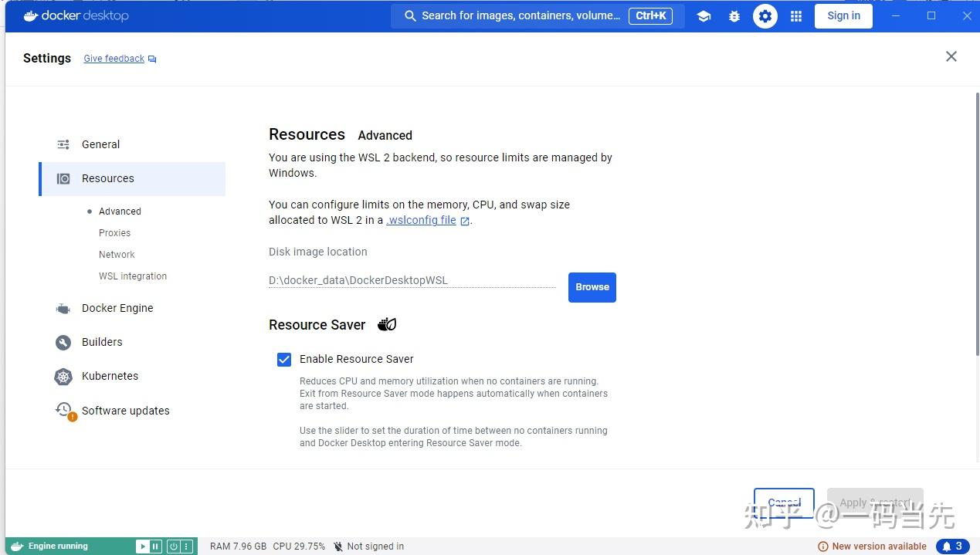
Task: Select the Docker Engine section
Action: coord(132,308)
